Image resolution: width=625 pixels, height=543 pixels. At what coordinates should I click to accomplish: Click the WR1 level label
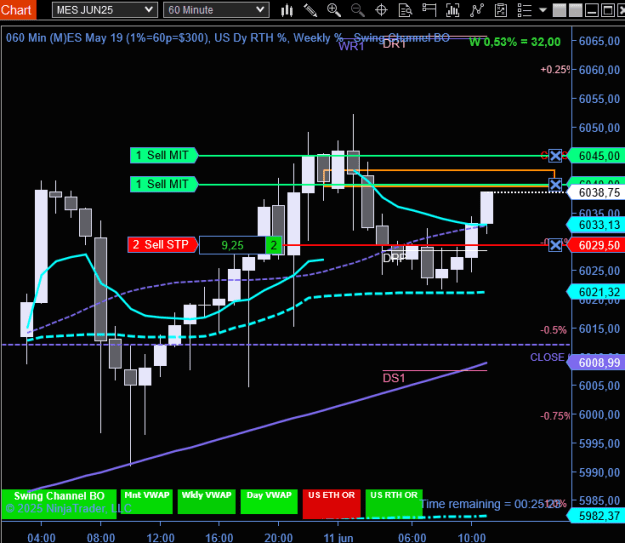[x=352, y=46]
